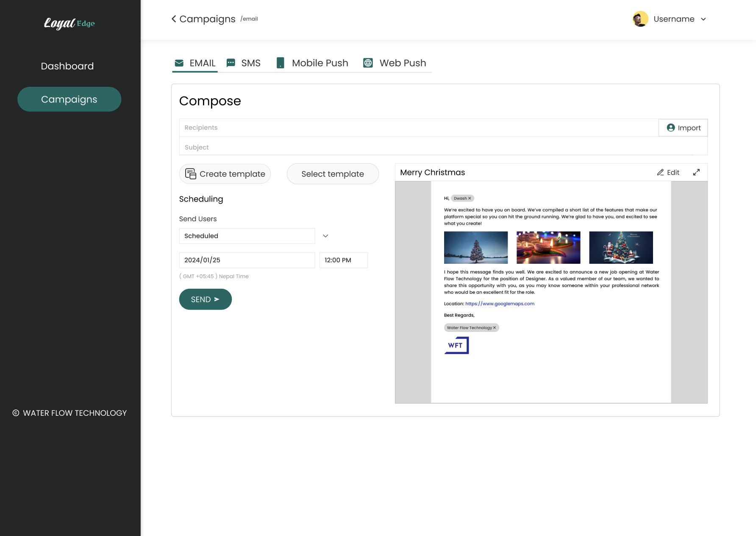Remove the Water Flow Technology tag
756x536 pixels.
495,328
